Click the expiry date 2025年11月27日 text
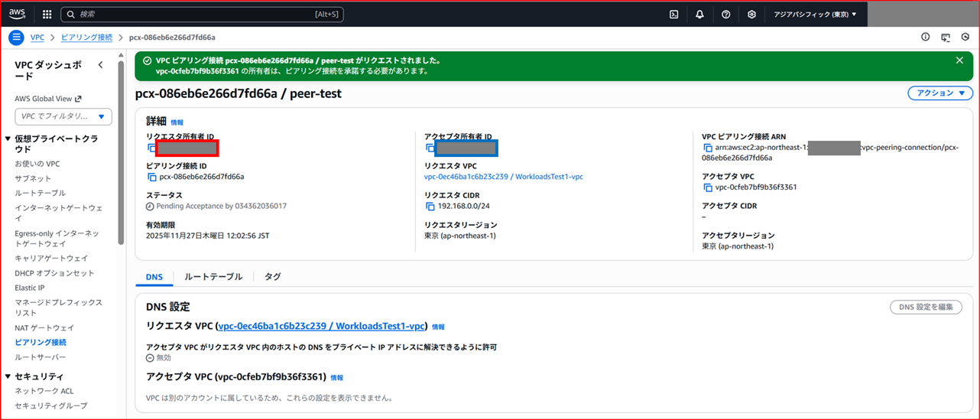Image resolution: width=980 pixels, height=420 pixels. click(208, 236)
